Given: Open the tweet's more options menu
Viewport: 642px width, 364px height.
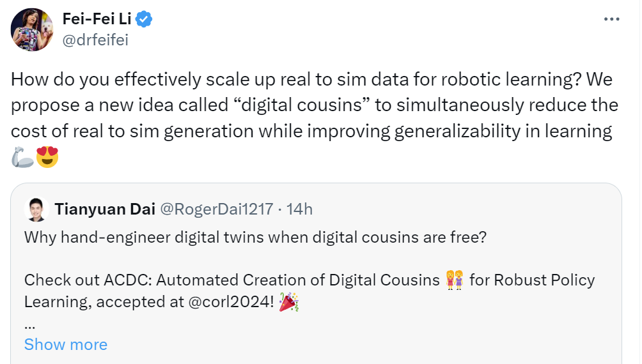Looking at the screenshot, I should pos(612,20).
